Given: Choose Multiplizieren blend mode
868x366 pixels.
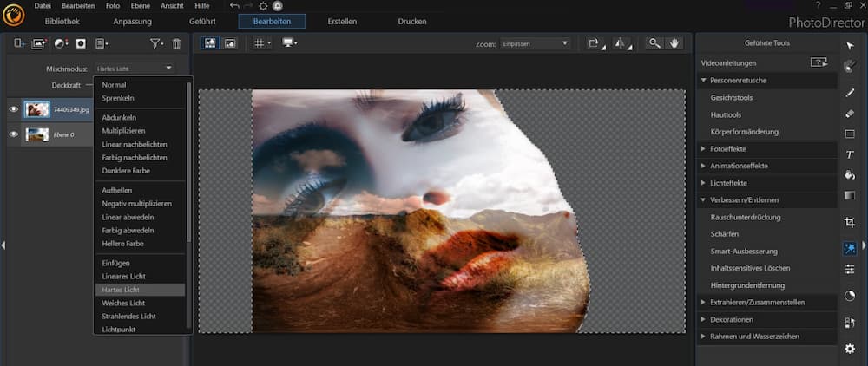Looking at the screenshot, I should point(123,130).
